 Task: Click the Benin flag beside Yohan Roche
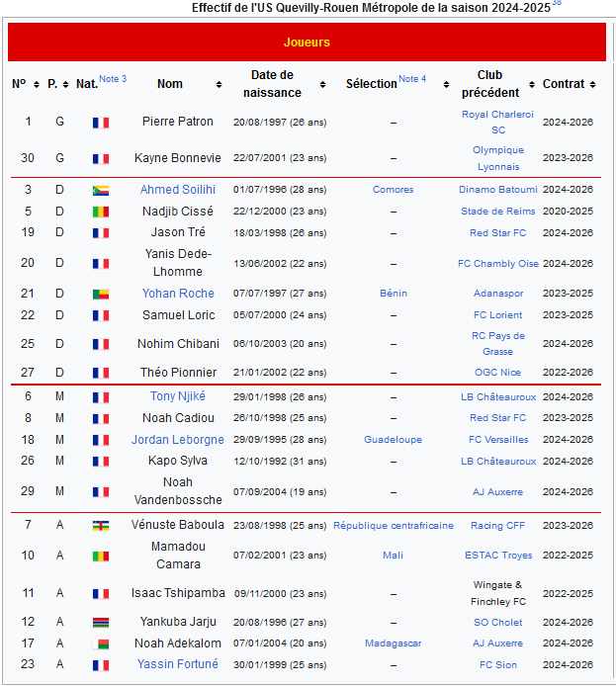(101, 294)
